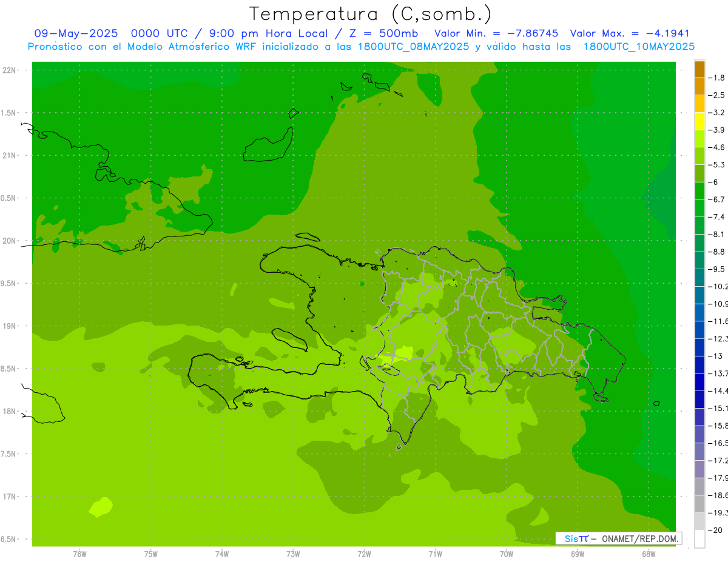728x562 pixels.
Task: Click the '-15.8' colorbar value
Action: [x=718, y=426]
